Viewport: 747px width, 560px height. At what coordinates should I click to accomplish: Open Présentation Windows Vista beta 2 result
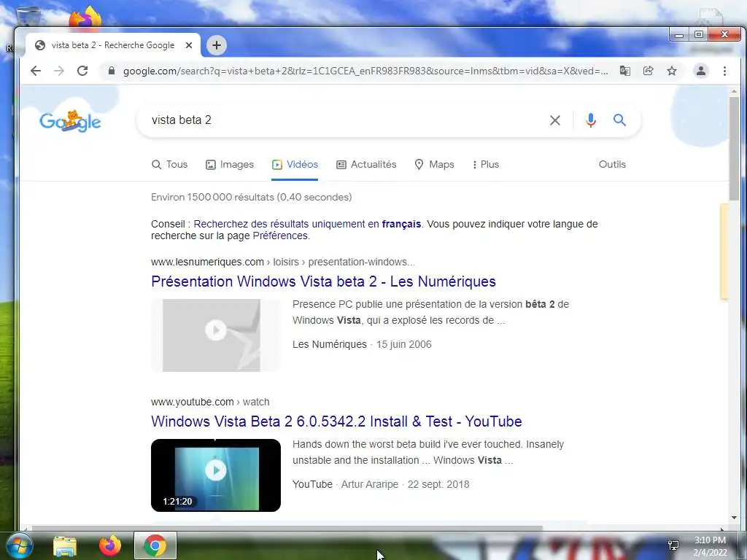click(323, 281)
